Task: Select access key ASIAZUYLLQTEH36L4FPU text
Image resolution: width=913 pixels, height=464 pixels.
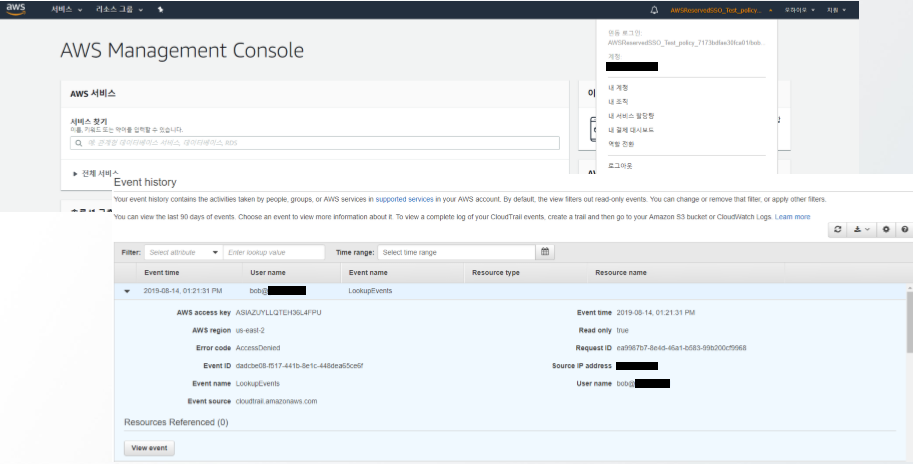Action: (x=278, y=313)
